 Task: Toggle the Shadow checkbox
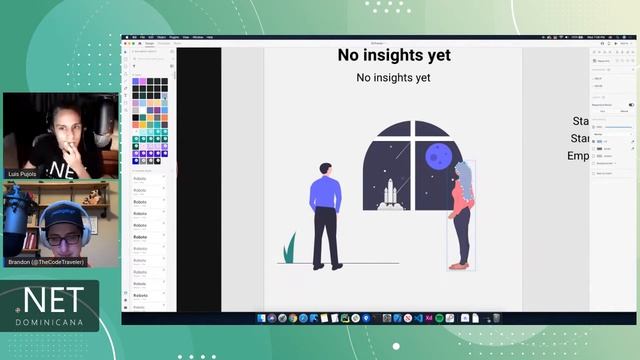point(593,156)
